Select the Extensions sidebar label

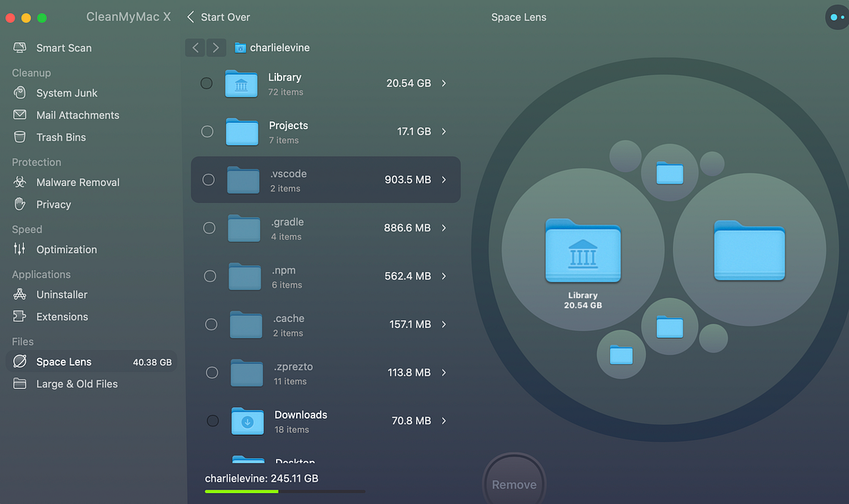pyautogui.click(x=62, y=317)
